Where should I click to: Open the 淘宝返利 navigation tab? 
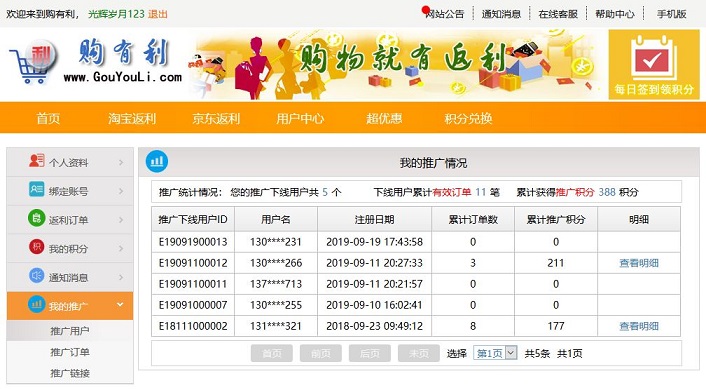(132, 118)
